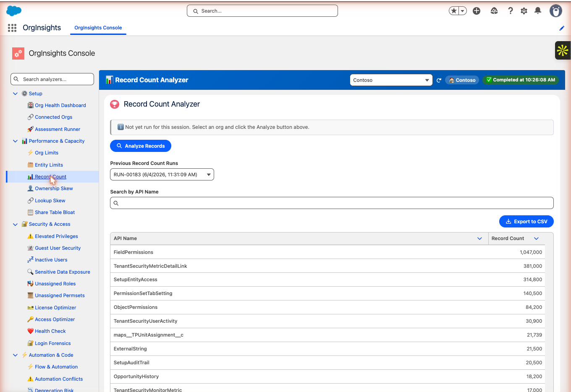Open the Global Actions plus icon
The width and height of the screenshot is (571, 392).
[x=477, y=11]
